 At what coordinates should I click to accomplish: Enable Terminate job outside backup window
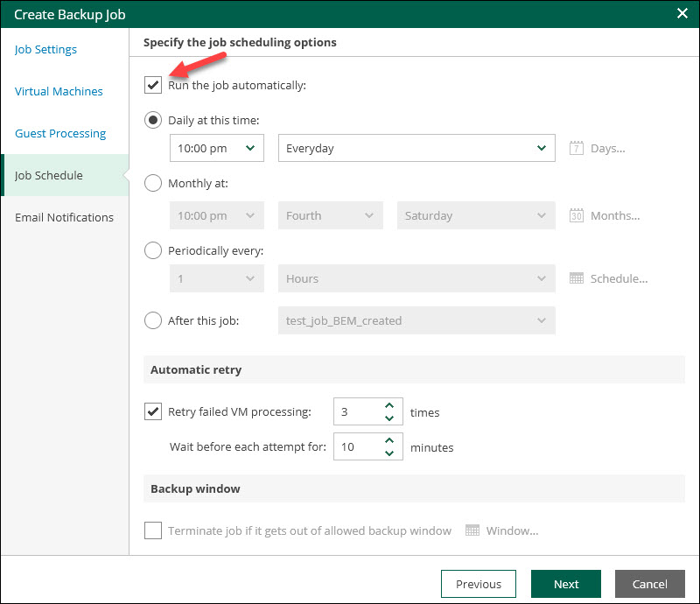[153, 530]
